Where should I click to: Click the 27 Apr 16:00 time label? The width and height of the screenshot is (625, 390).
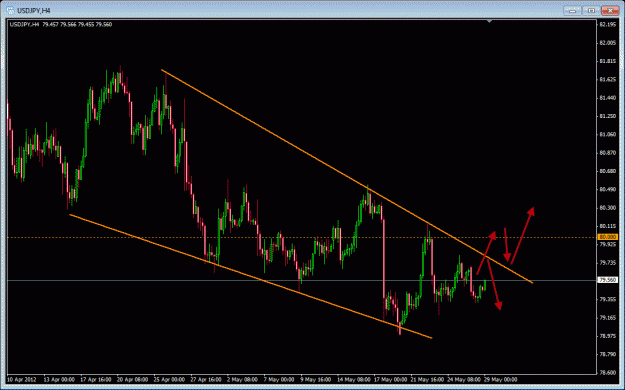tap(206, 380)
